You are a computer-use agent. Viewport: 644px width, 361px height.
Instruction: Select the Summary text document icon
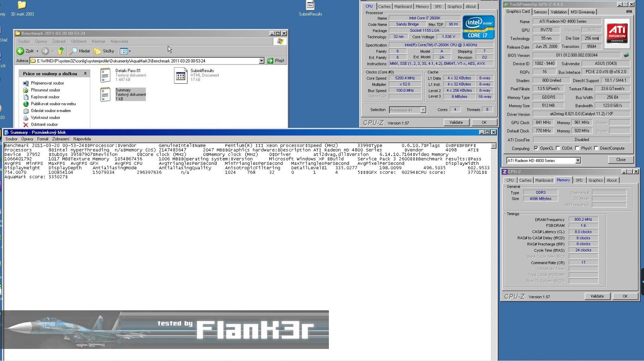pos(105,95)
